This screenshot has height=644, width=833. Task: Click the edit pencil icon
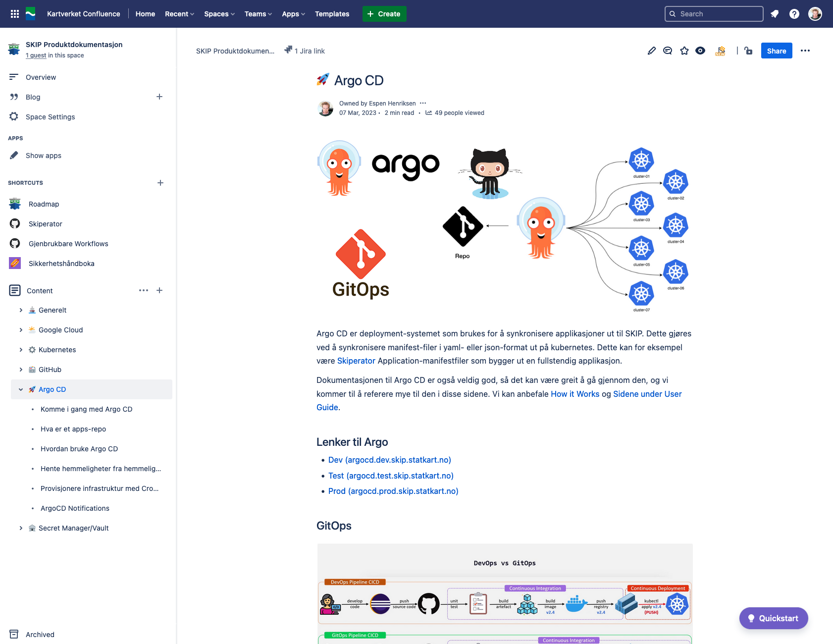click(652, 51)
